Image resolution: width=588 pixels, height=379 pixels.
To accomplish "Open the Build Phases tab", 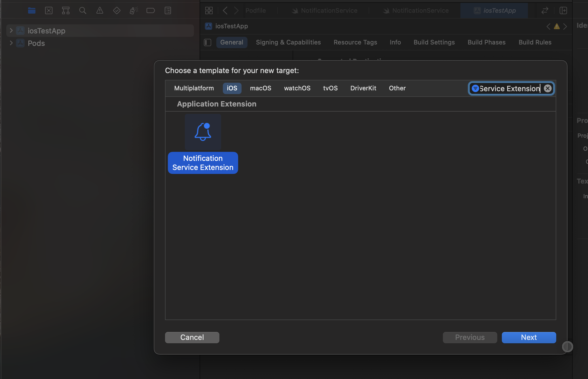I will click(486, 42).
